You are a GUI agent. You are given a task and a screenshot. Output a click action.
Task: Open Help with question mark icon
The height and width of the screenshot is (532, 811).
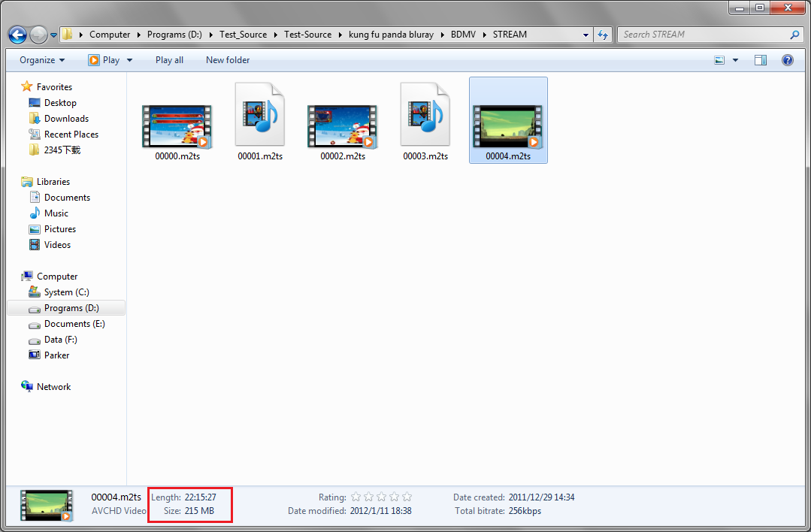(787, 60)
